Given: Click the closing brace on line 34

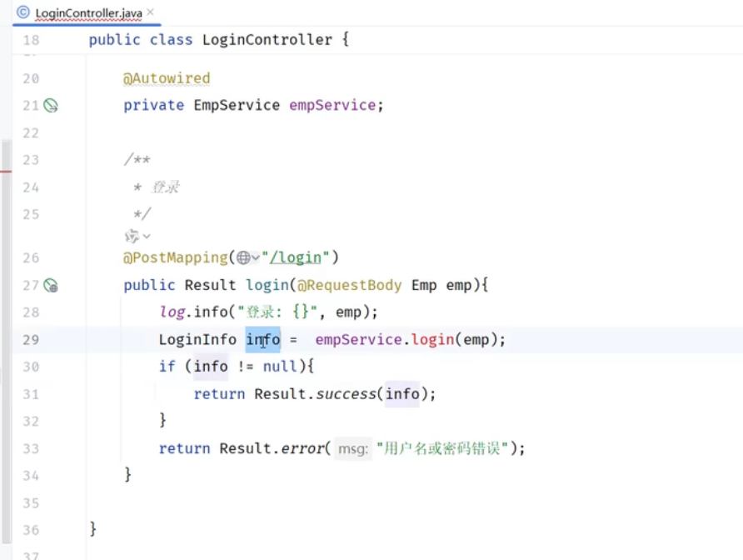Looking at the screenshot, I should pos(127,475).
